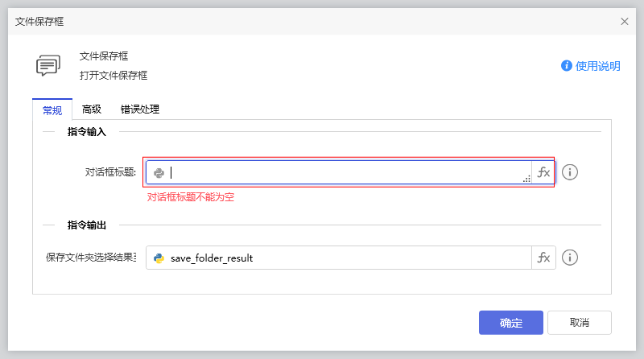Switch to the 常规 tab

(x=52, y=109)
